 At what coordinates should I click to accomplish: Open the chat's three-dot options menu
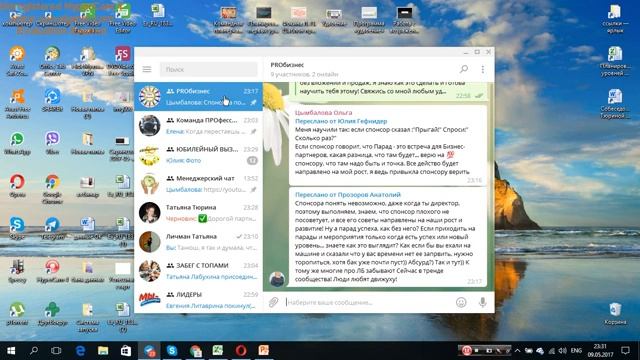coord(482,69)
